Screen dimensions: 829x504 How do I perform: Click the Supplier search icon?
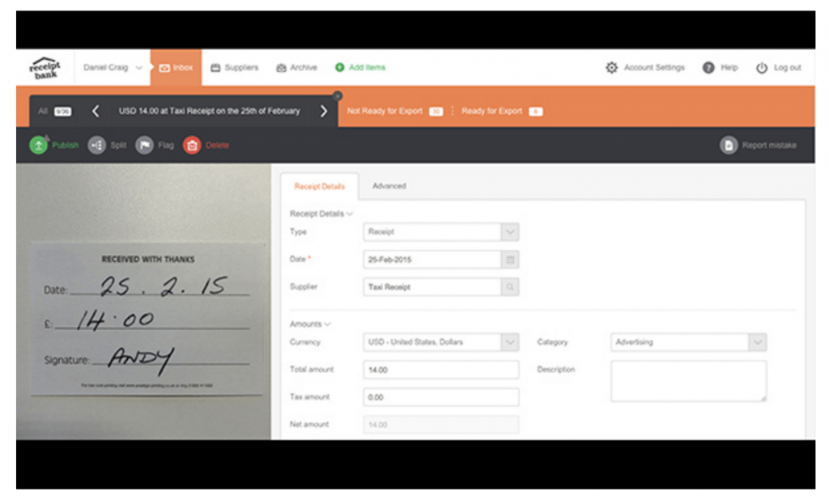[510, 287]
